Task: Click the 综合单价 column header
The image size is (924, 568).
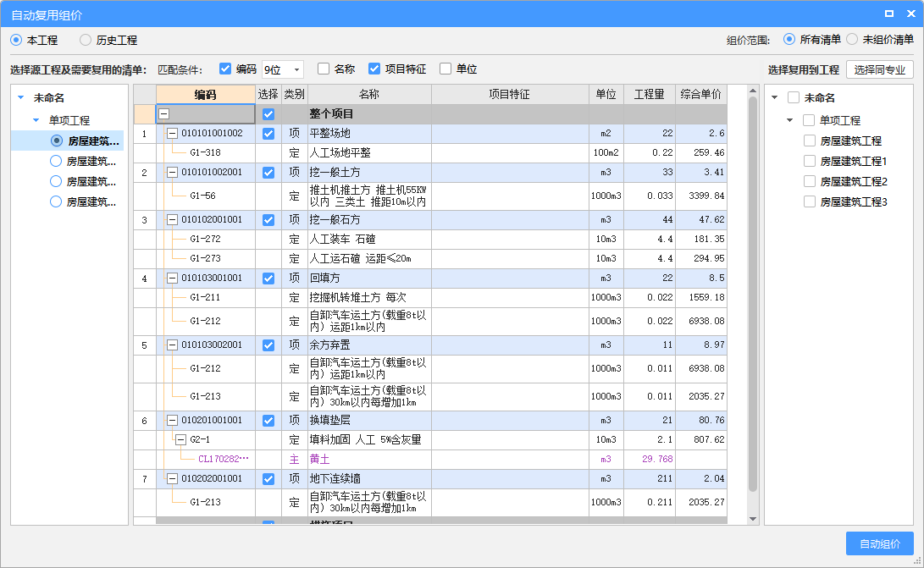Action: (x=700, y=95)
